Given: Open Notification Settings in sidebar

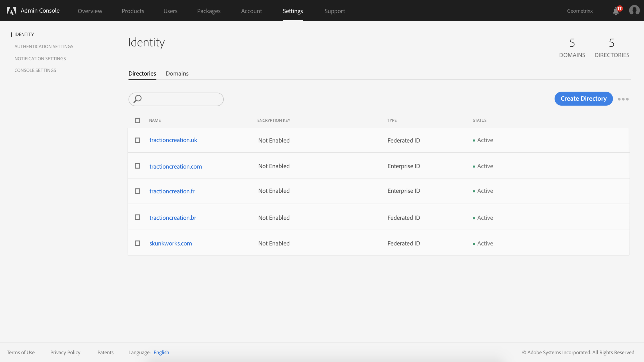Looking at the screenshot, I should pyautogui.click(x=40, y=59).
